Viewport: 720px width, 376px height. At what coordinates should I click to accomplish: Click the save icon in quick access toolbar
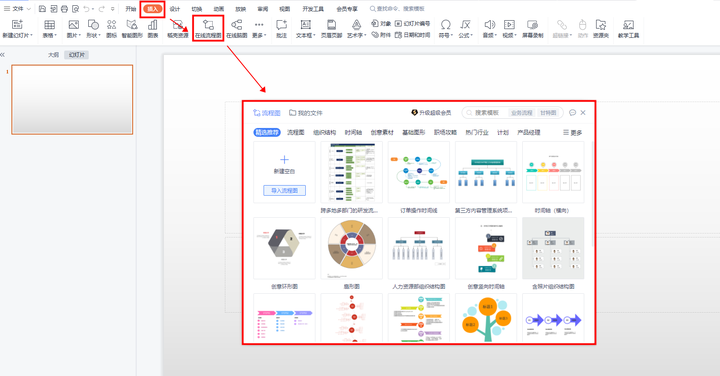click(42, 9)
